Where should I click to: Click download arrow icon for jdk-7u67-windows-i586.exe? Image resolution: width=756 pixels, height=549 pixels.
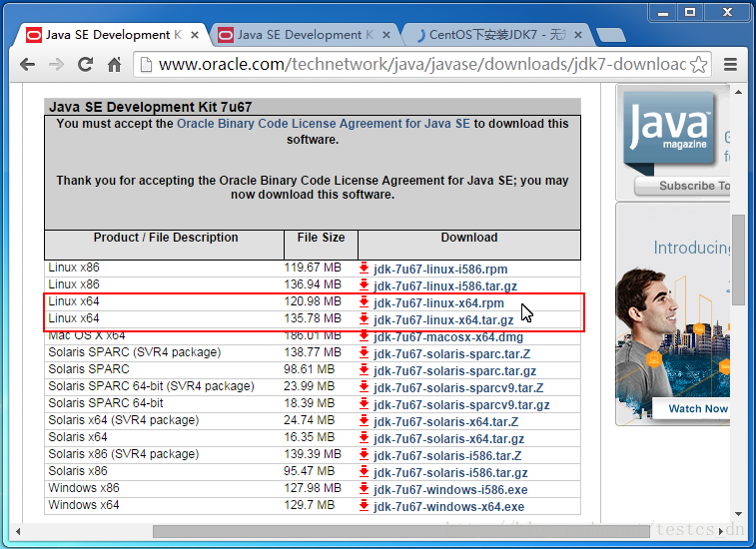[364, 489]
